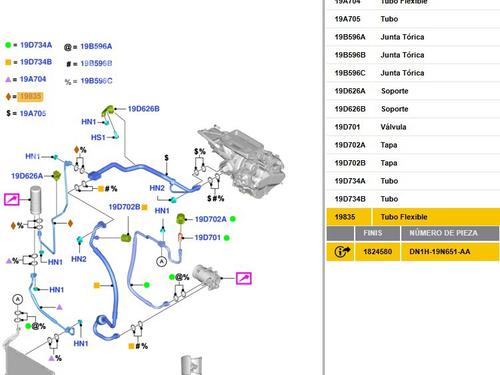The image size is (500, 375).
Task: Click the magenta link box near the receiver drier
Action: (x=12, y=199)
